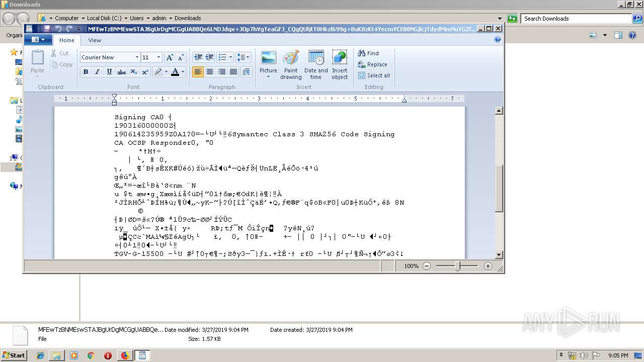
Task: Click Select all
Action: (x=374, y=75)
